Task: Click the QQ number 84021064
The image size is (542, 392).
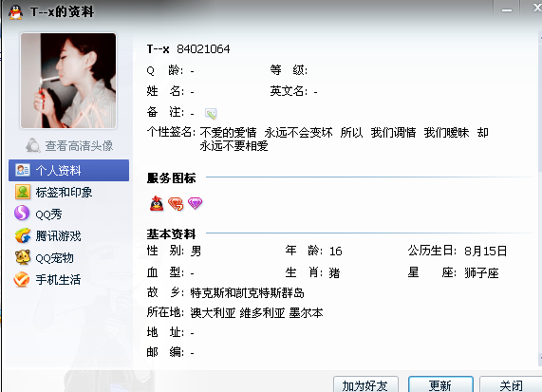Action: 203,49
